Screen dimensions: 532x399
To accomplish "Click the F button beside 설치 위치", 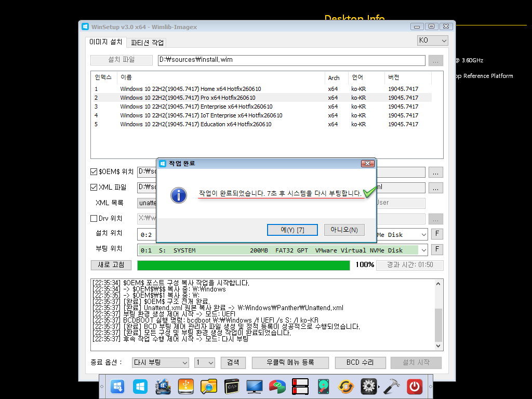I will 437,234.
